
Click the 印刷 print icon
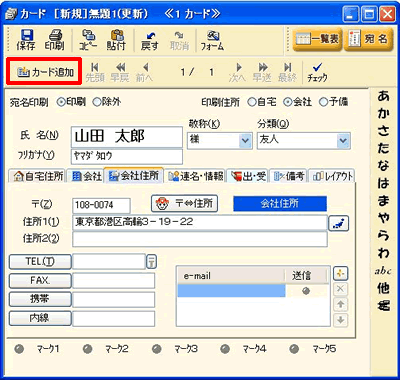coord(54,40)
